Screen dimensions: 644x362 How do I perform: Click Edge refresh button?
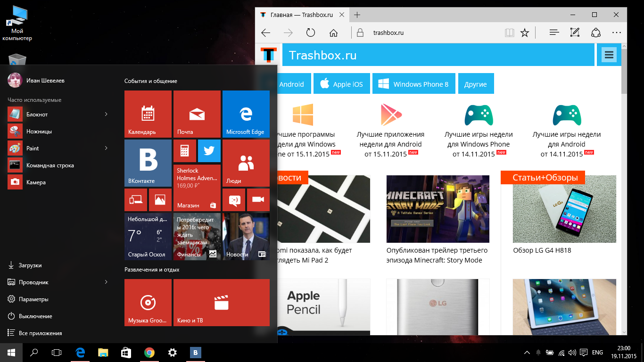tap(310, 33)
